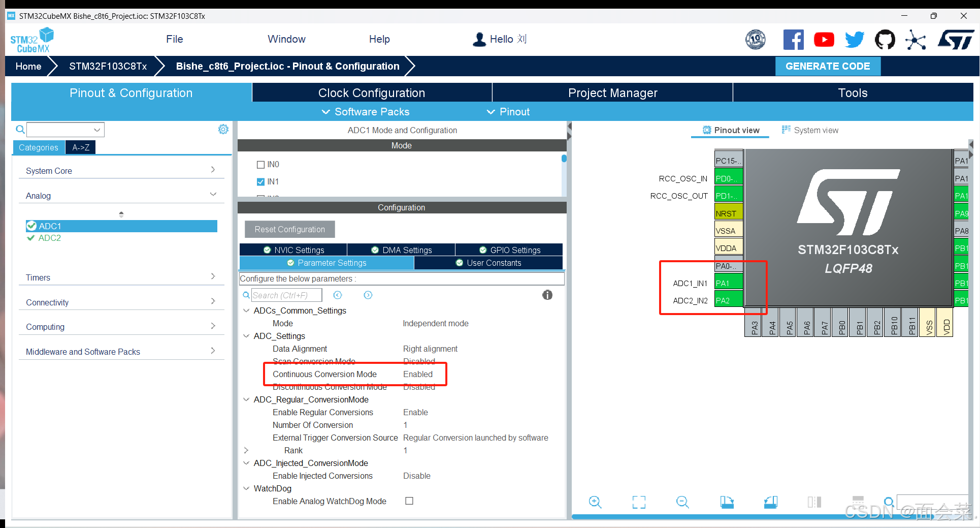Open the Window menu
Screen dimensions: 980x528
coord(286,39)
